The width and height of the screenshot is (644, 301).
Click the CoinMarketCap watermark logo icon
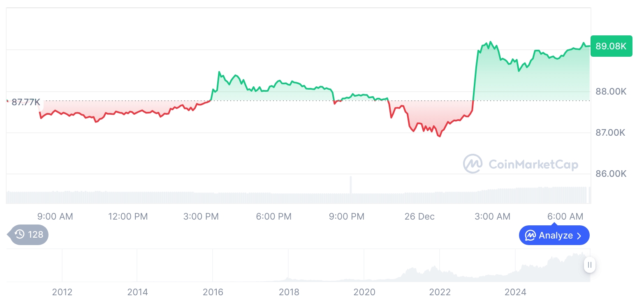click(473, 164)
